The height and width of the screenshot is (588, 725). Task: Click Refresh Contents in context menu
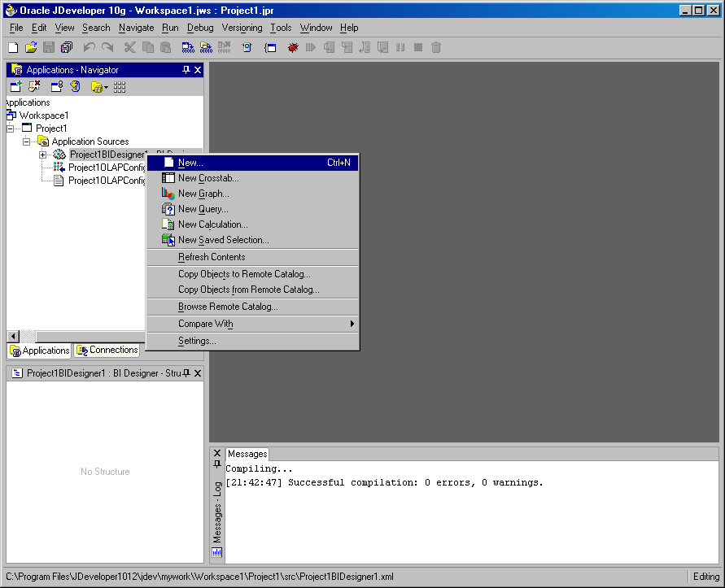pyautogui.click(x=252, y=257)
